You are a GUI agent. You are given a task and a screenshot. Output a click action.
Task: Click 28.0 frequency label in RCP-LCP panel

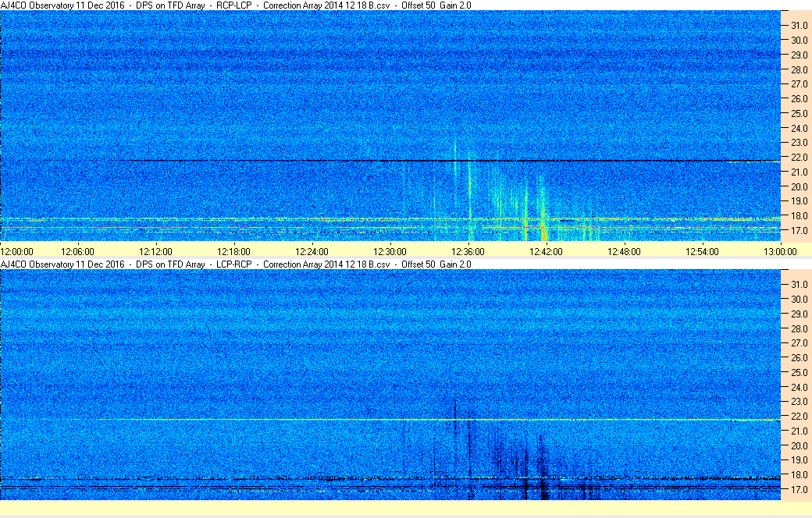tap(799, 69)
